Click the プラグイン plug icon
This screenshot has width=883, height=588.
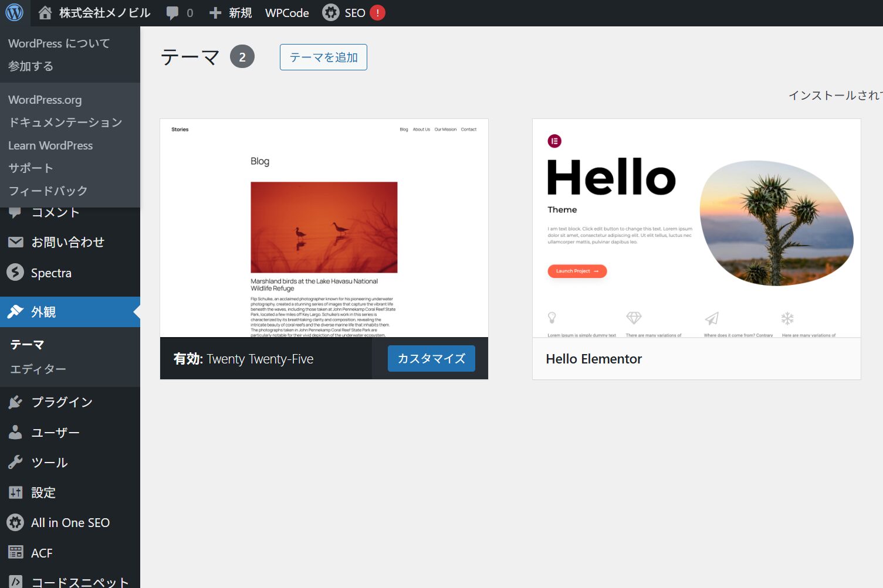(15, 402)
